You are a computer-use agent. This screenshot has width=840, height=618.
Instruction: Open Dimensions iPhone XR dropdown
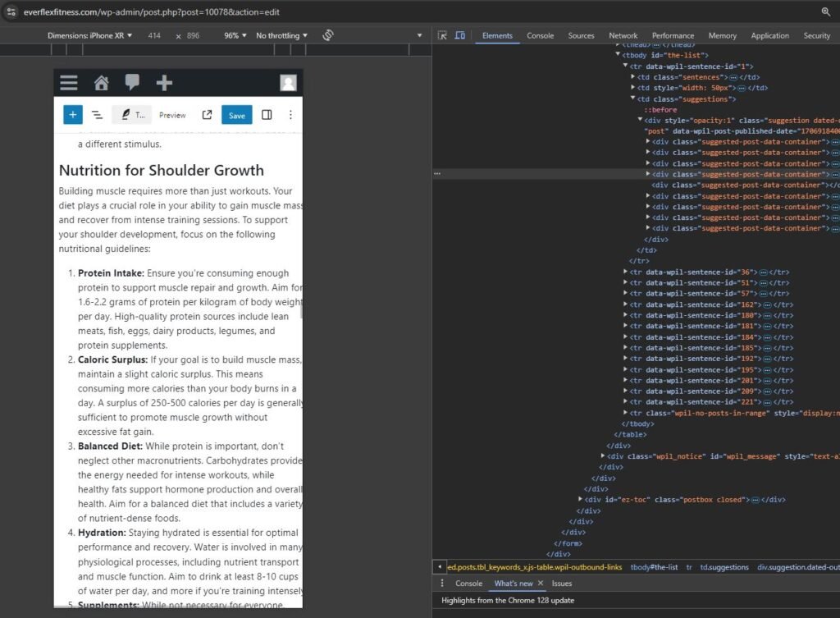89,35
